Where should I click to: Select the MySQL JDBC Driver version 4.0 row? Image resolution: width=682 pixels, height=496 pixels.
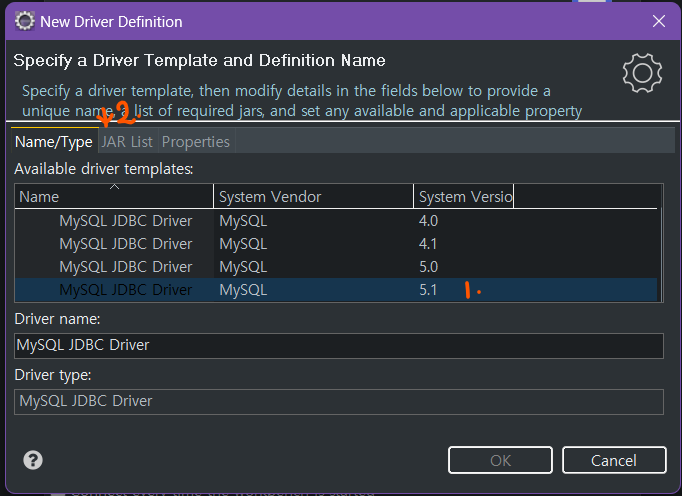pos(336,221)
